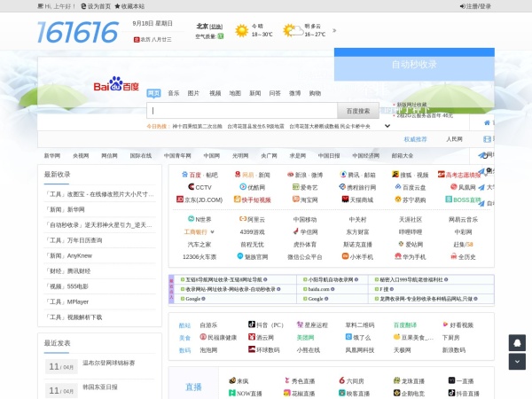The height and width of the screenshot is (399, 532).
Task: Expand the hot search news dropdown
Action: click(x=387, y=126)
